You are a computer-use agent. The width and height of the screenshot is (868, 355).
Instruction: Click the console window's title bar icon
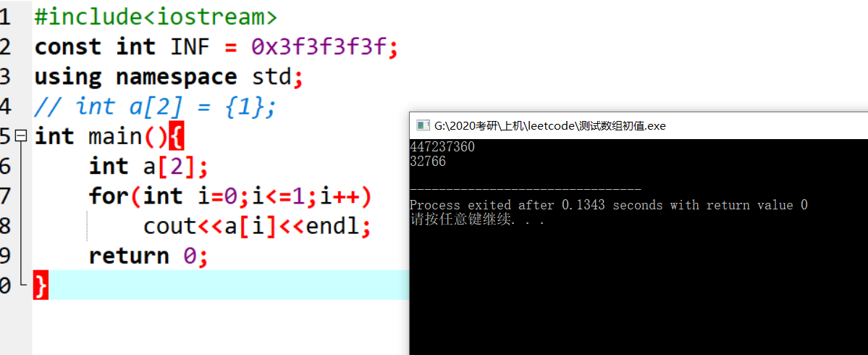pos(423,126)
